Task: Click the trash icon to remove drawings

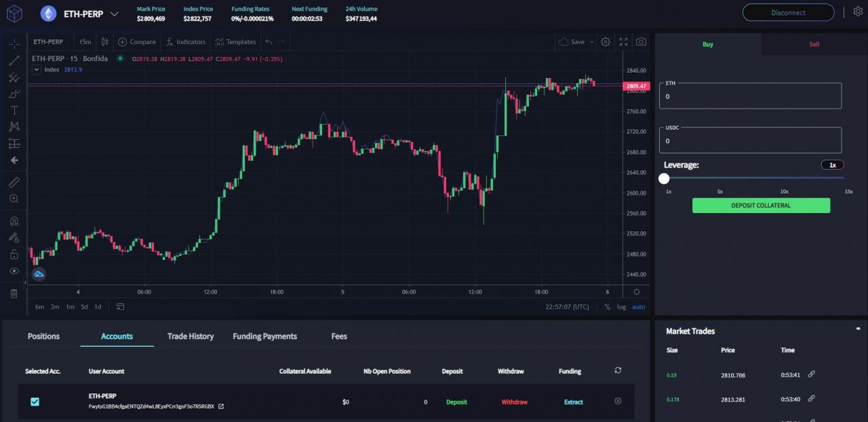Action: [x=14, y=293]
